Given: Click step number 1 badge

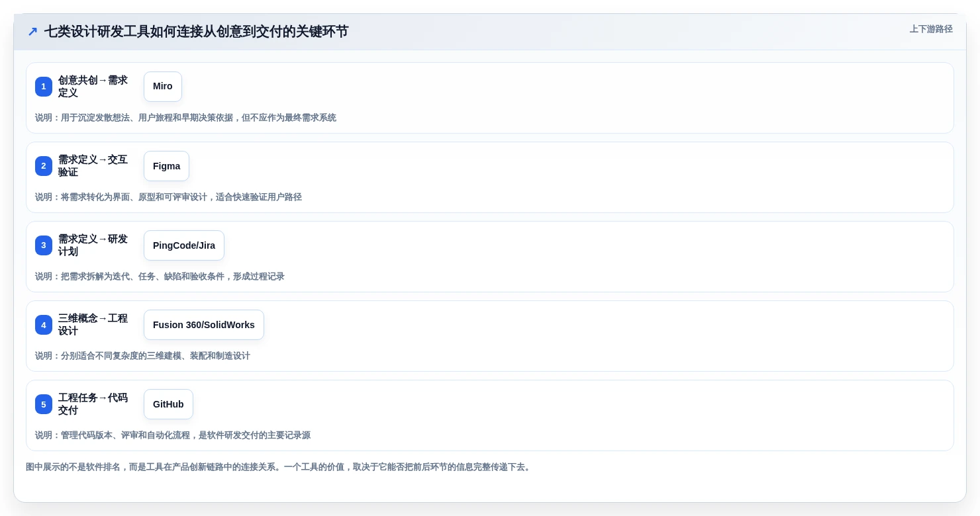Looking at the screenshot, I should point(44,87).
